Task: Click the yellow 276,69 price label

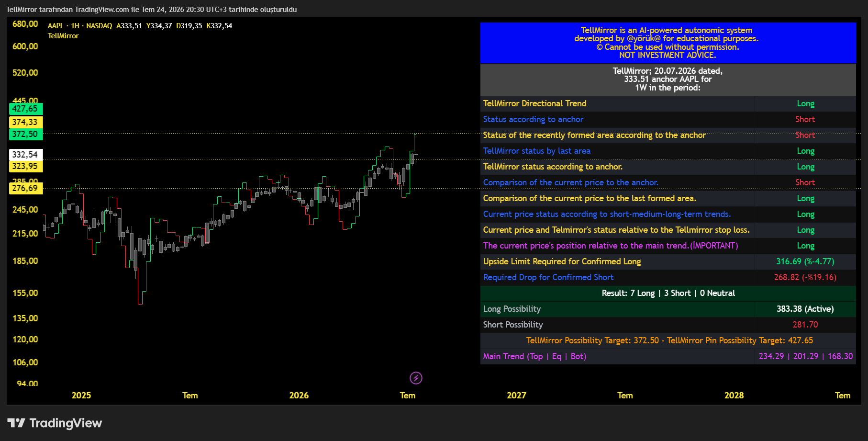Action: pyautogui.click(x=26, y=188)
